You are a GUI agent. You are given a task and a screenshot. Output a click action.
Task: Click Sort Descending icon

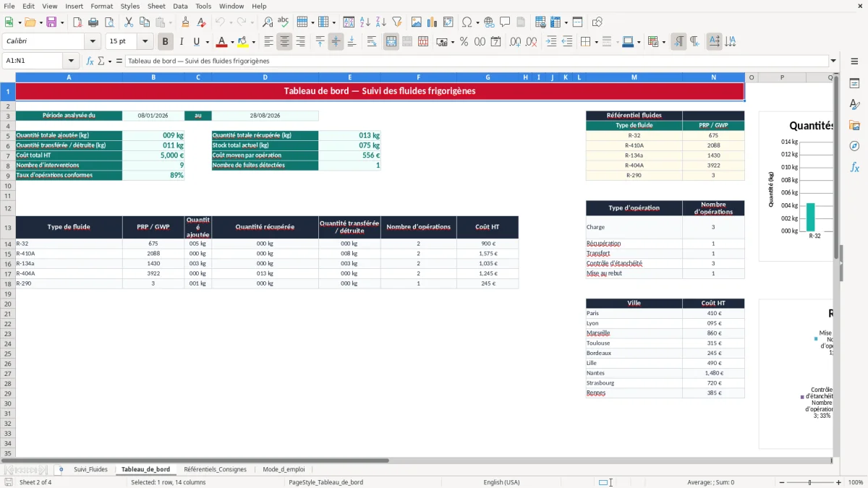pyautogui.click(x=380, y=22)
